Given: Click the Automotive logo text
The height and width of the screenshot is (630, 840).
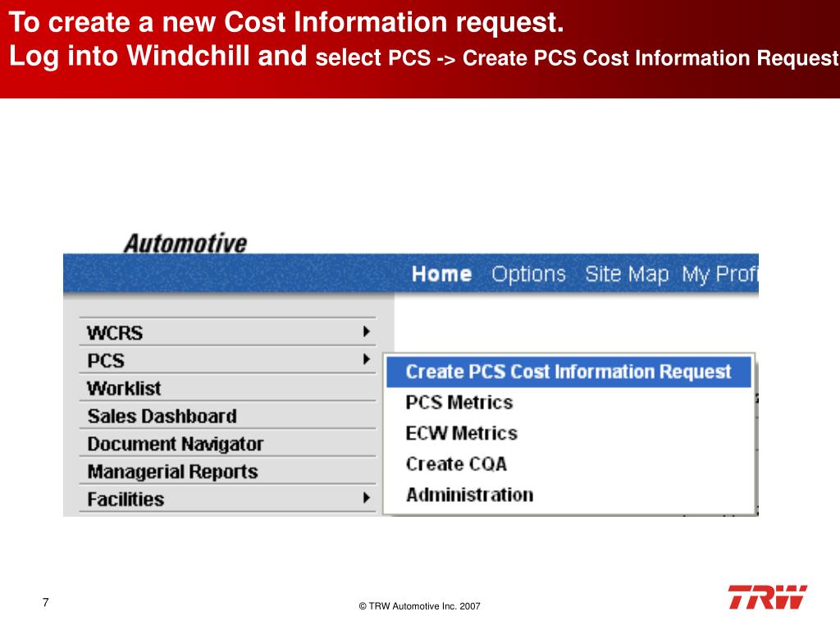Looking at the screenshot, I should [x=185, y=243].
